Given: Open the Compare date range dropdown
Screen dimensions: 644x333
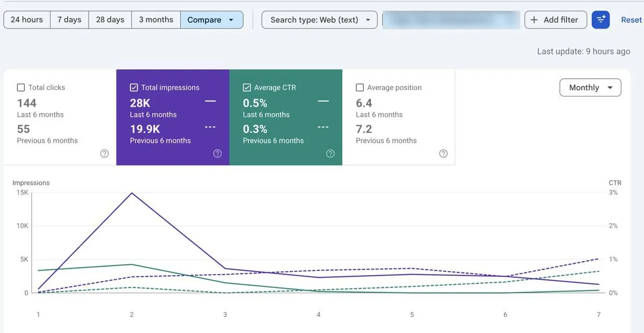Looking at the screenshot, I should [211, 20].
